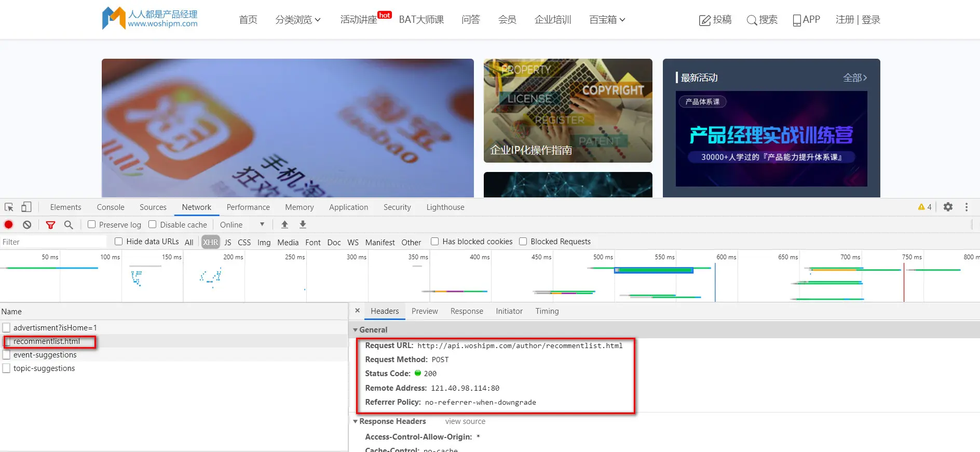Enable the Preserve log checkbox
The image size is (980, 452).
[92, 224]
